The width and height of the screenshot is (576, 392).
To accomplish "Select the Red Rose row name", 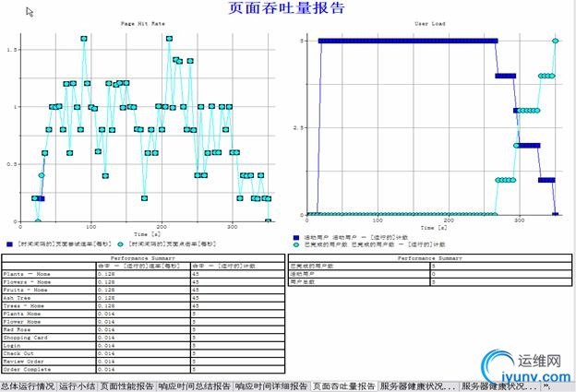I will pos(17,329).
